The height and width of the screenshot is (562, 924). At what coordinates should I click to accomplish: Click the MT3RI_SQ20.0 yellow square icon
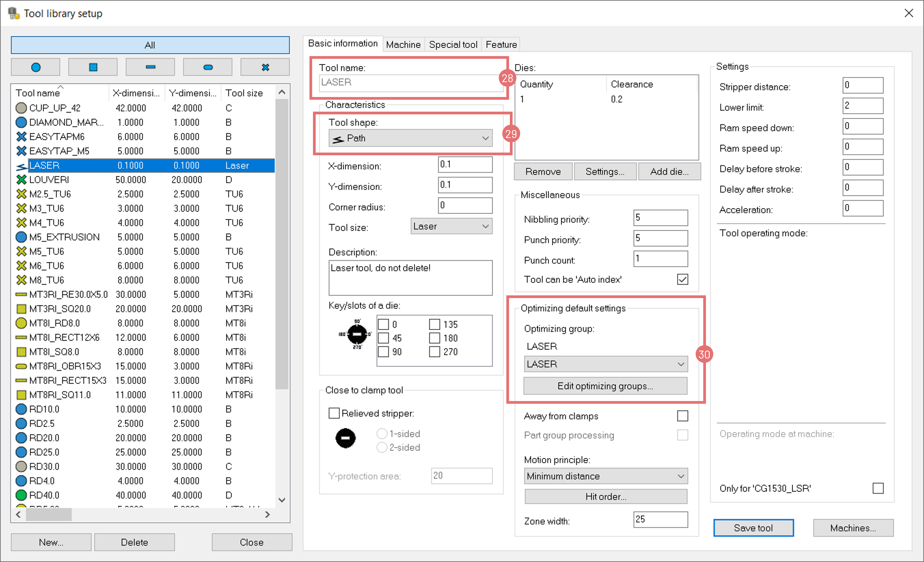21,309
